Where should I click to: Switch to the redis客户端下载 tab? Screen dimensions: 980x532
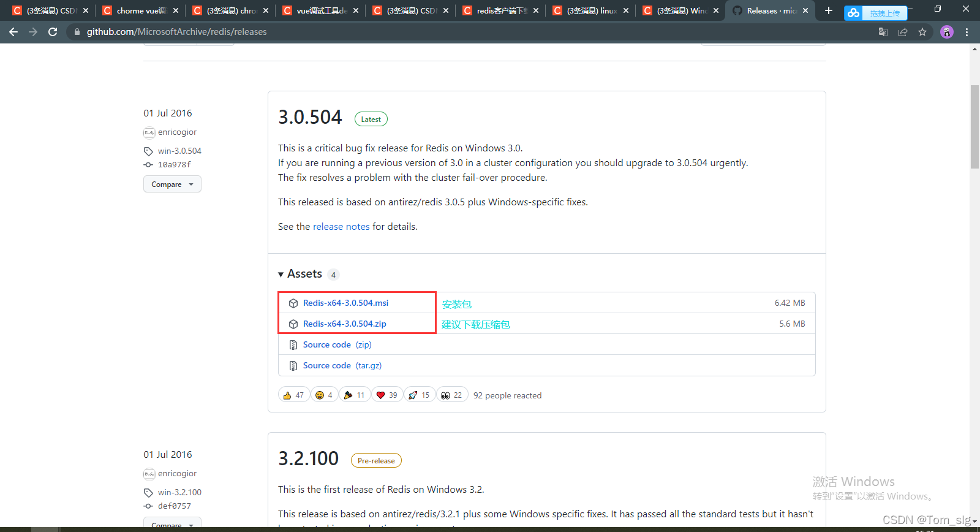[500, 10]
